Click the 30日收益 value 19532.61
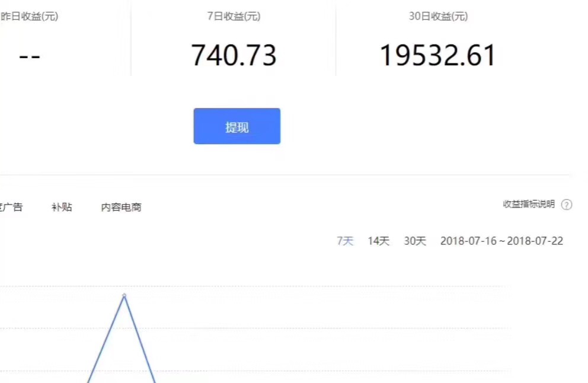 pyautogui.click(x=439, y=54)
